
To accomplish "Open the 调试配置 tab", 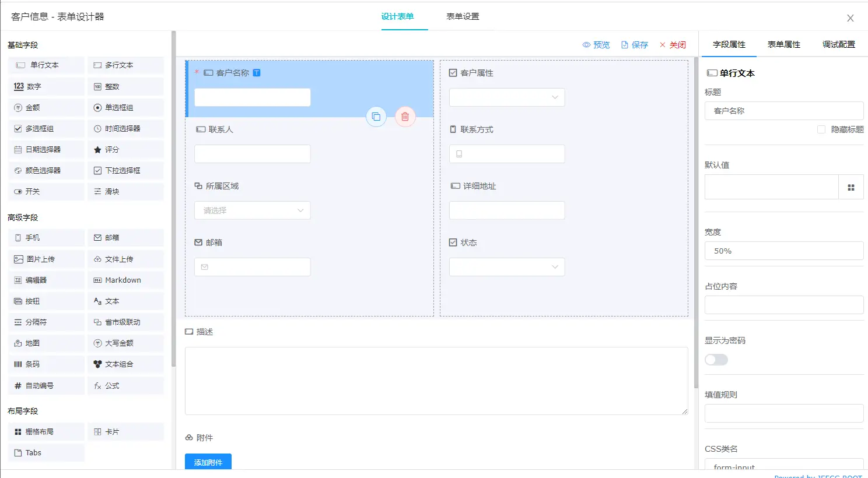I will click(x=839, y=44).
